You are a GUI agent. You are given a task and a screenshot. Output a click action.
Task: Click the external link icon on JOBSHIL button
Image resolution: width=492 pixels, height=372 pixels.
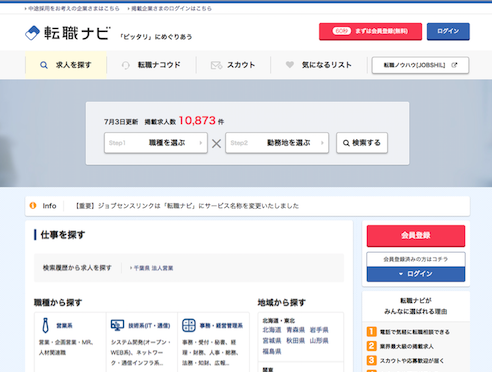454,65
